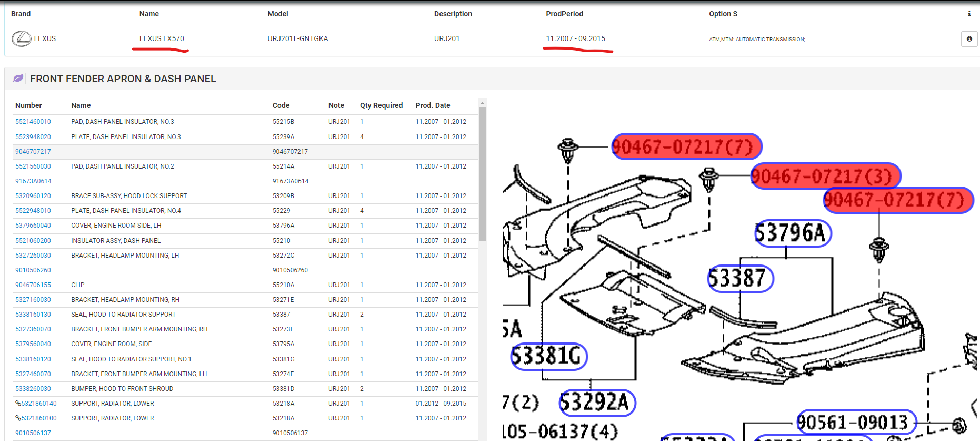Click the info button in the vehicle row
This screenshot has width=980, height=441.
[x=969, y=39]
